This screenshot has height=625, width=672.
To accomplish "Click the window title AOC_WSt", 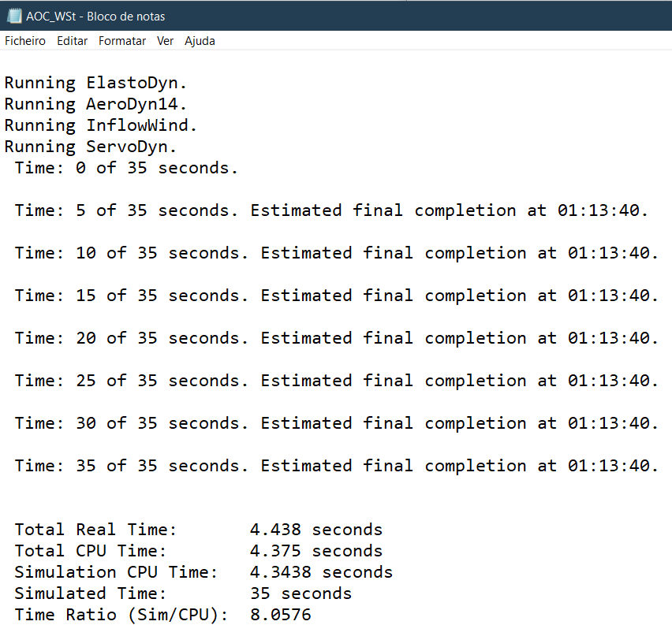I will pos(51,16).
